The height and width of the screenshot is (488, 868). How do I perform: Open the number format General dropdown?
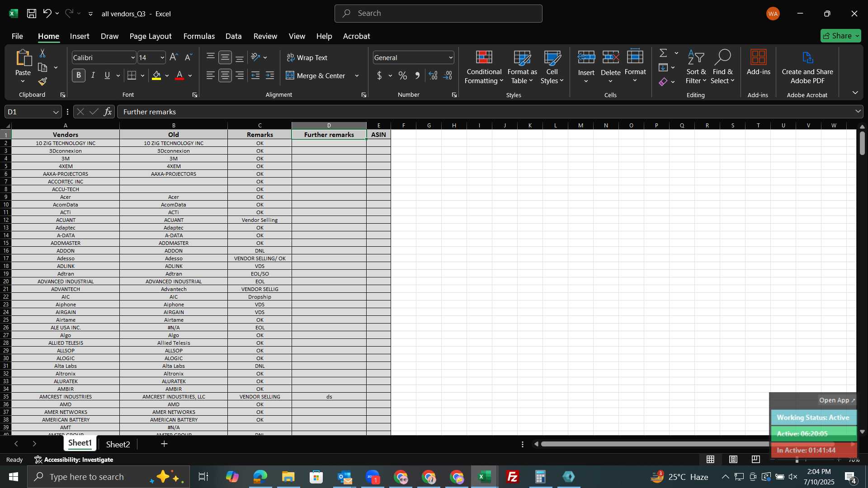point(451,58)
